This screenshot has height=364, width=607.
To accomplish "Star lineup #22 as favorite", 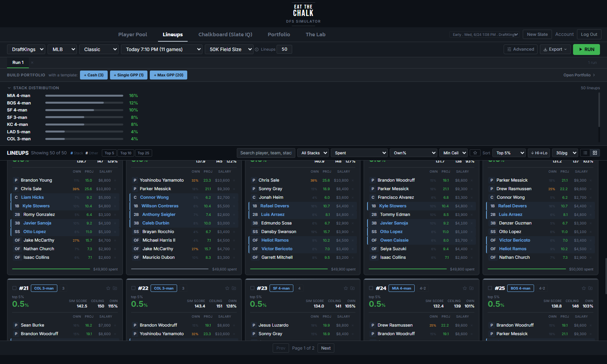I will [227, 288].
